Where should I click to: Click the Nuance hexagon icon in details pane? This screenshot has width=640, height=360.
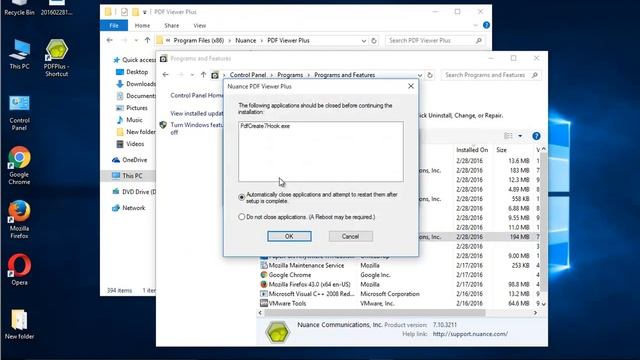click(x=278, y=331)
